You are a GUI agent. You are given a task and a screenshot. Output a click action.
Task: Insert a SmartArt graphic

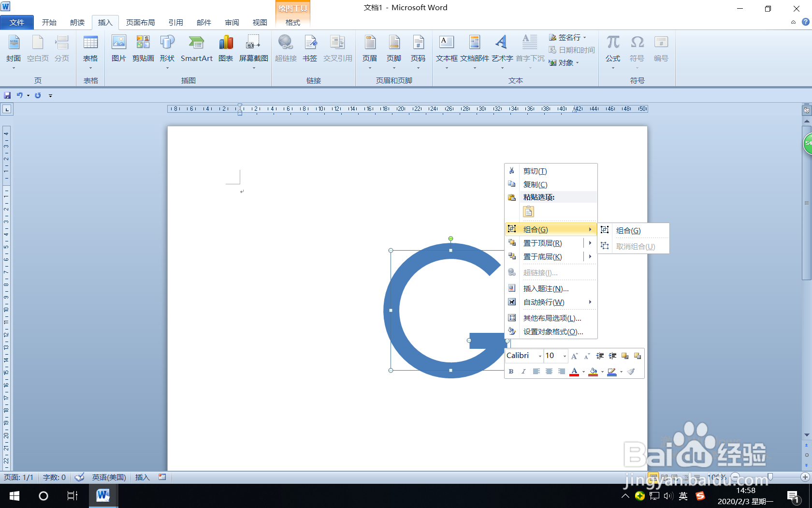point(197,48)
